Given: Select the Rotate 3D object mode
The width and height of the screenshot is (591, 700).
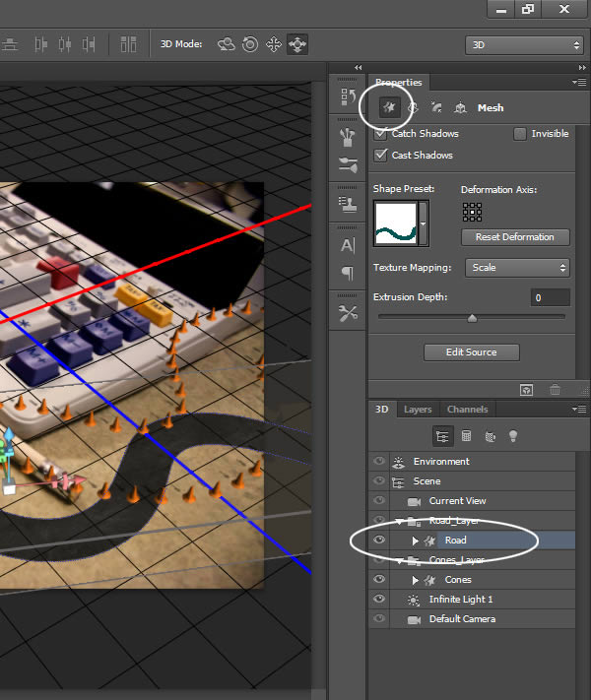Looking at the screenshot, I should 227,44.
